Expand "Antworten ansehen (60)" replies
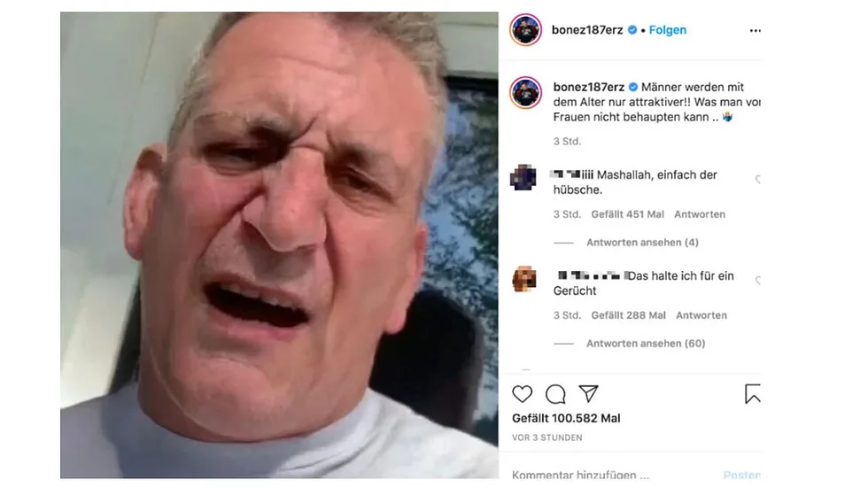Viewport: 868px width, 488px height. point(646,344)
